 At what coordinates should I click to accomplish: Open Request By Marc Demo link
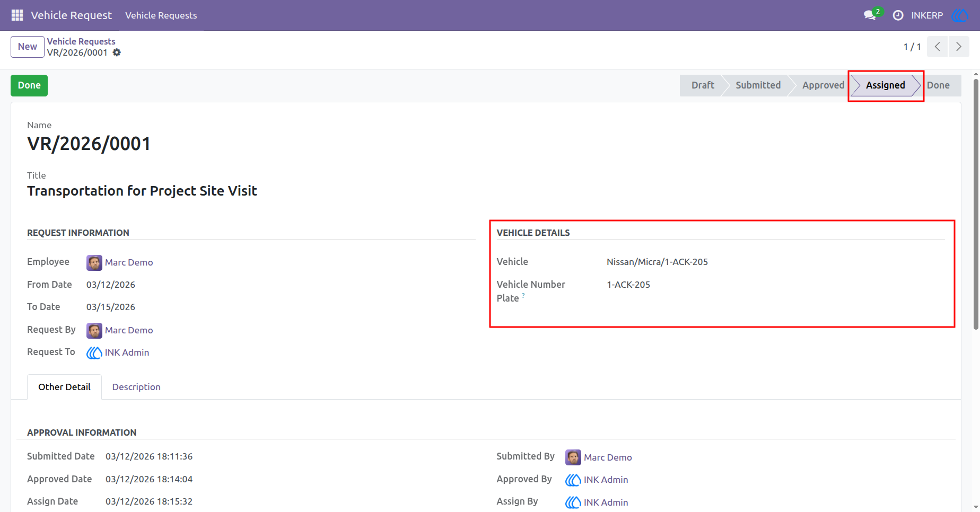tap(129, 330)
